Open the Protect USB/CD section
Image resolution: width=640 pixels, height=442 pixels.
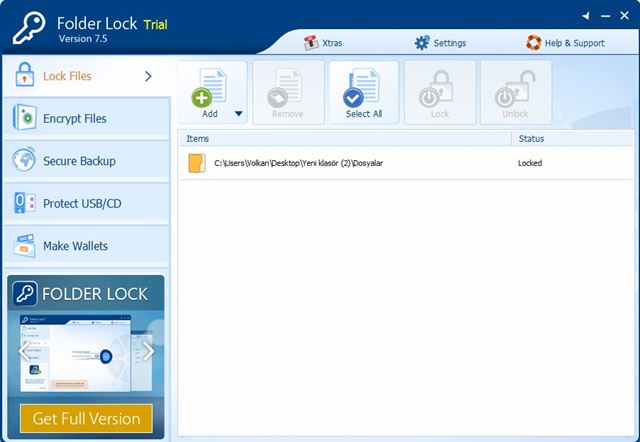87,203
